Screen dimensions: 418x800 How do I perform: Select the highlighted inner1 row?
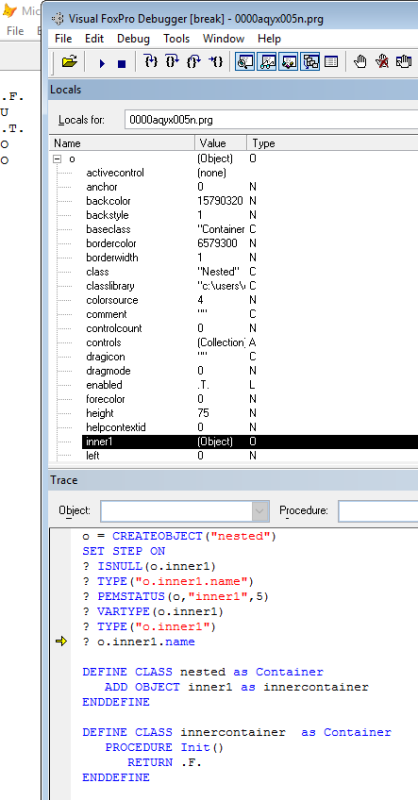[x=250, y=442]
